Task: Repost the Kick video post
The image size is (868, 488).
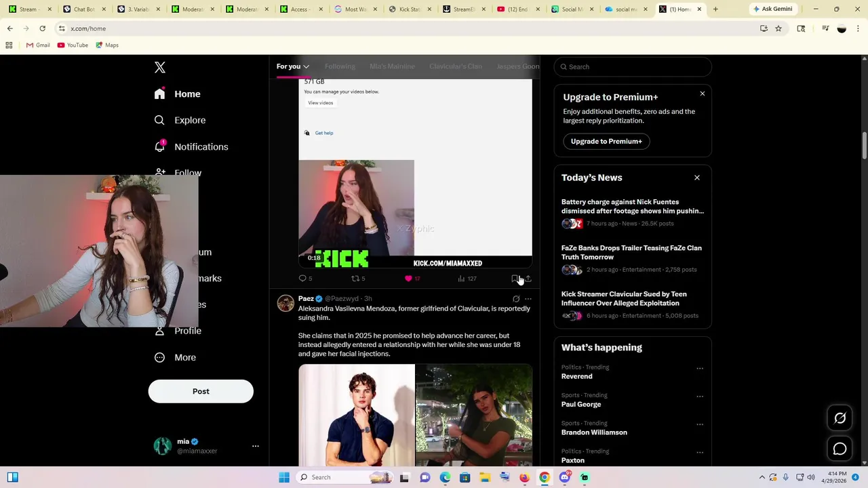Action: click(x=355, y=279)
